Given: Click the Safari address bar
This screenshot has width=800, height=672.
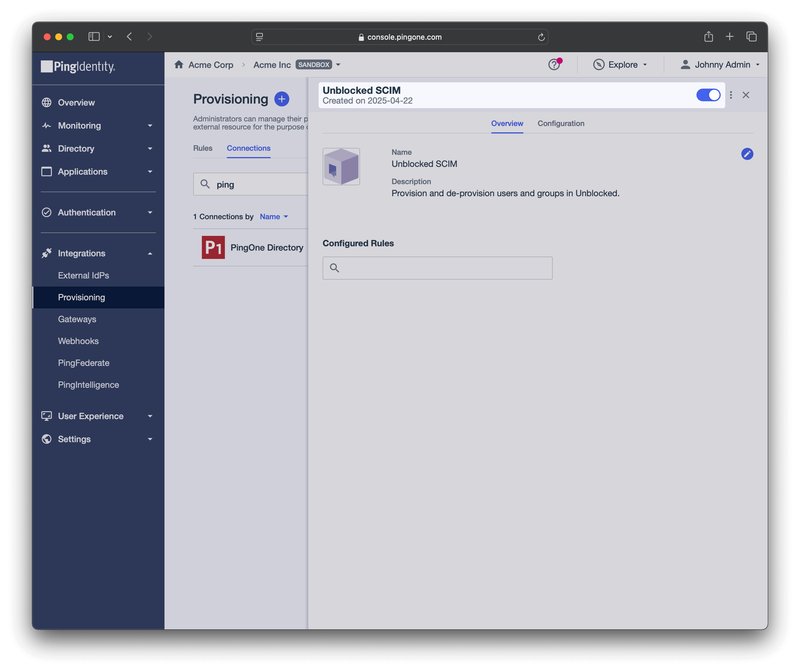Looking at the screenshot, I should (x=400, y=37).
